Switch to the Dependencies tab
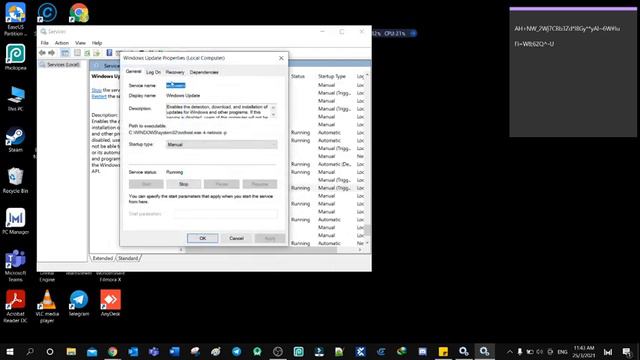The image size is (640, 360). pos(204,72)
